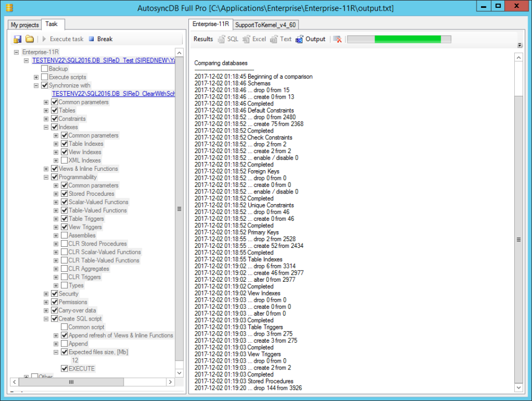Viewport: 532px width, 401px height.
Task: Open the My projects tab
Action: click(x=23, y=24)
